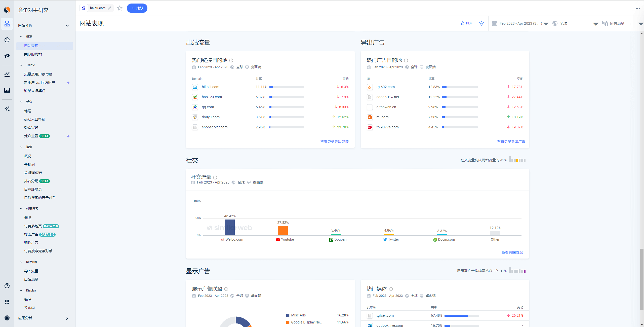Open 流量来源渠道 menu item
Screen dimensions: 644x327
(35, 91)
